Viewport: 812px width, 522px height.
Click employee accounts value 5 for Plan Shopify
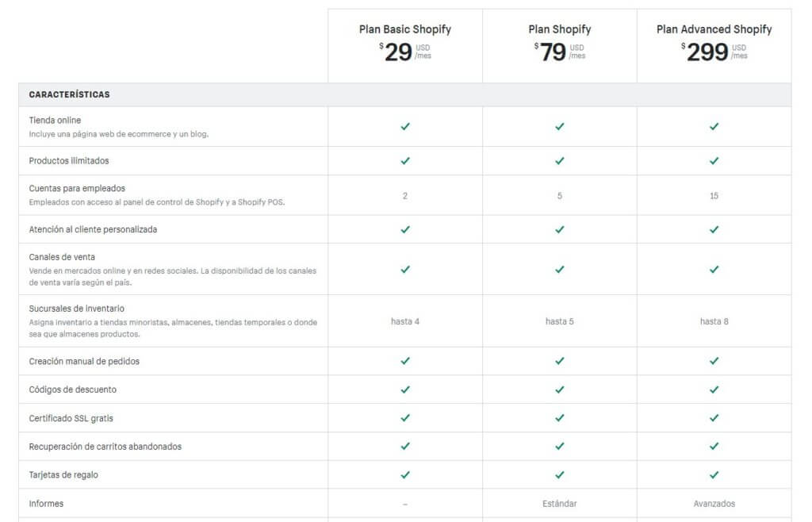pyautogui.click(x=559, y=196)
